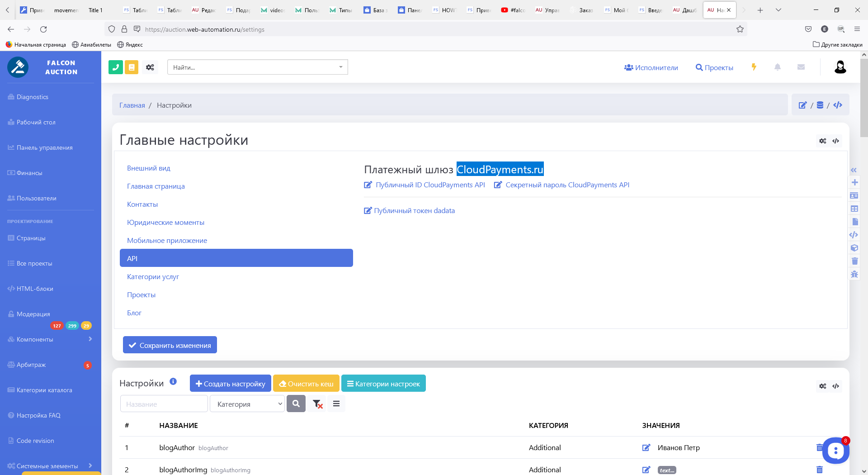Image resolution: width=868 pixels, height=475 pixels.
Task: Click the green phone icon button
Action: click(x=115, y=67)
